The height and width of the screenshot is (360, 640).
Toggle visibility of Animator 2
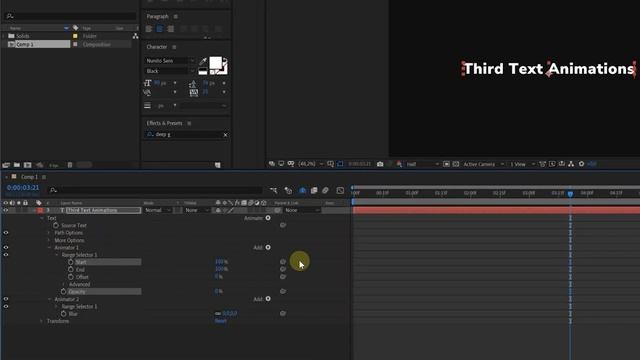[x=6, y=299]
